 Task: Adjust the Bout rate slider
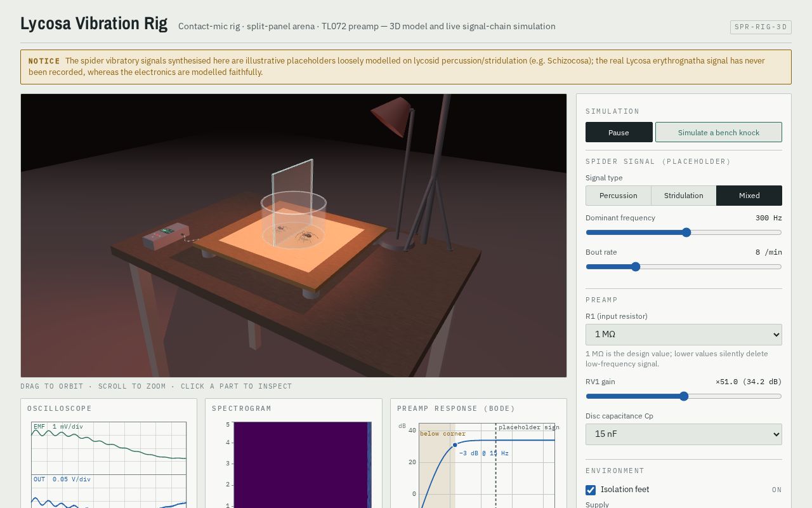coord(684,267)
